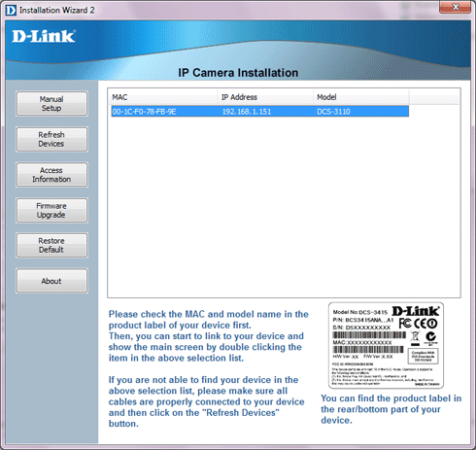
Task: Click empty area of device list
Action: pos(284,207)
